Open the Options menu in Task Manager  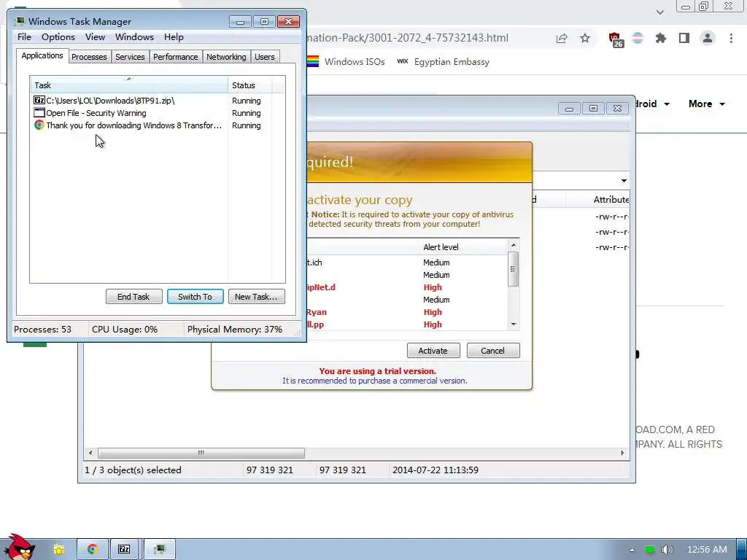[58, 37]
